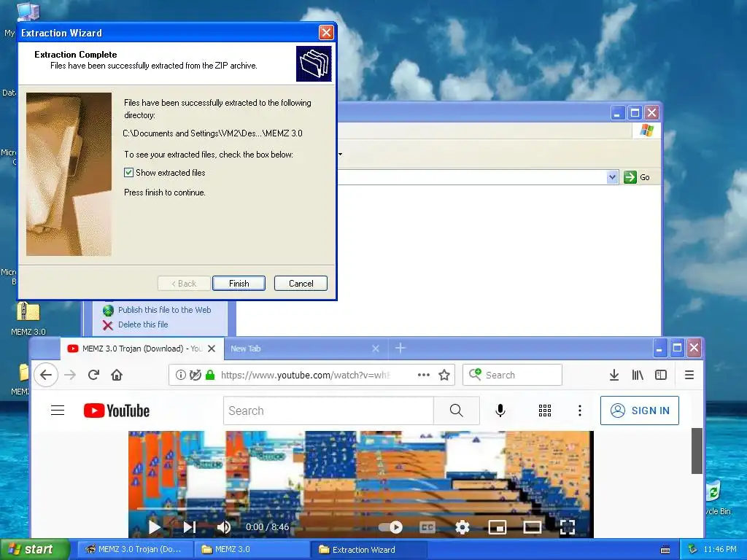Viewport: 747px width, 560px height.
Task: Toggle Firefox sidebar icon
Action: [x=661, y=375]
